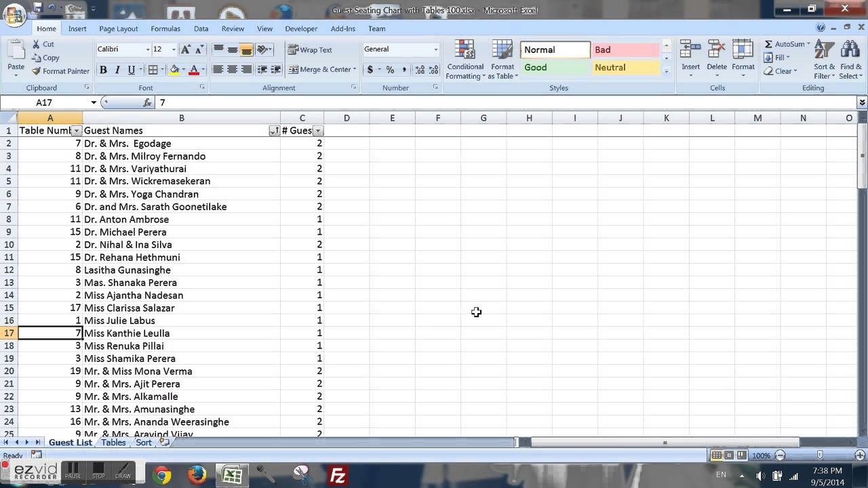Toggle italic formatting

tap(115, 69)
